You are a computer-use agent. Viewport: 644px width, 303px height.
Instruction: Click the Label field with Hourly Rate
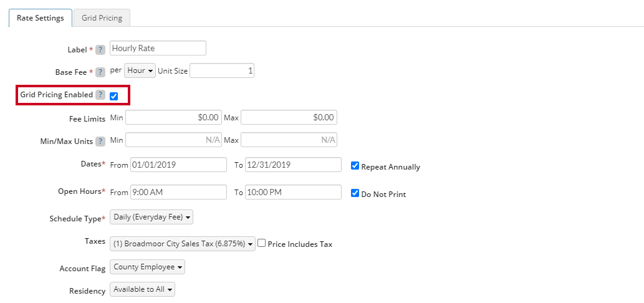[158, 48]
